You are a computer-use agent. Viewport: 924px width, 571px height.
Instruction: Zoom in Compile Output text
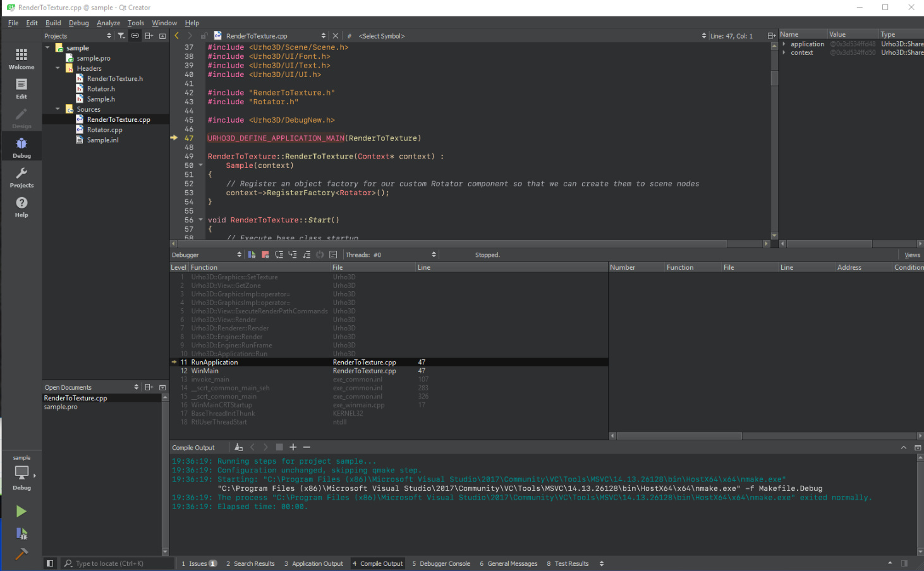point(293,447)
